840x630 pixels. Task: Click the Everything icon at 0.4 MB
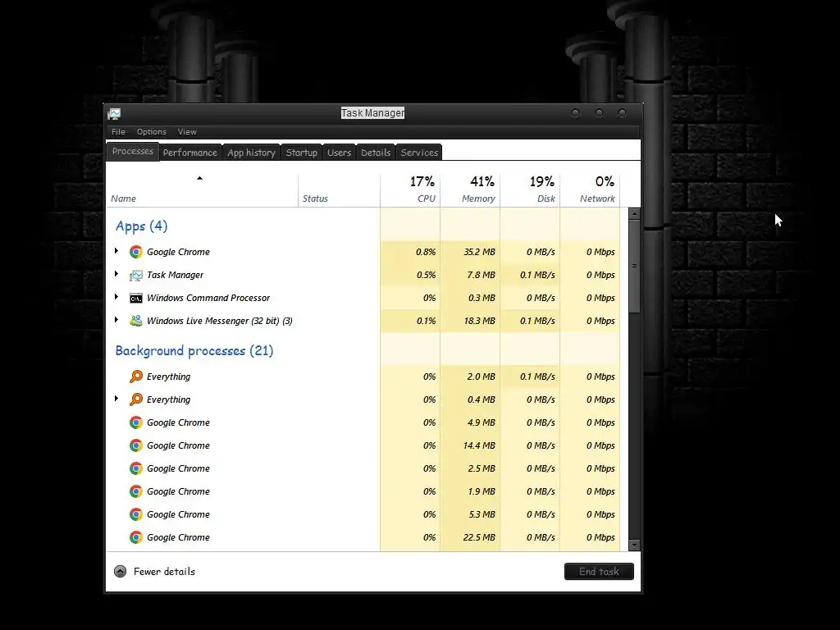click(x=136, y=399)
